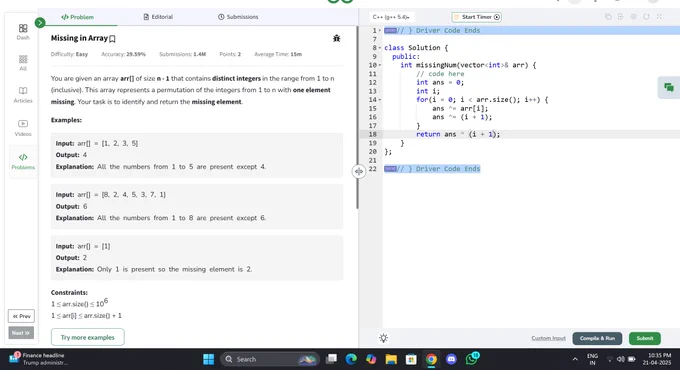Click the Try more examples button
This screenshot has width=680, height=370.
(88, 337)
